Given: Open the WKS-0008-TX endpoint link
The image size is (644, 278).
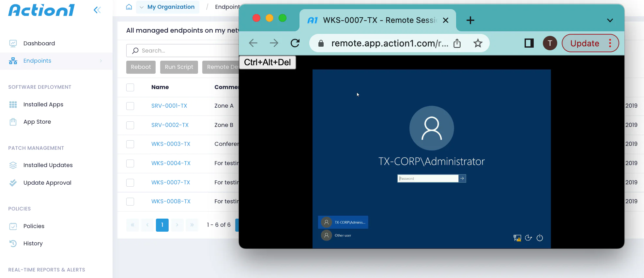Looking at the screenshot, I should click(x=171, y=201).
